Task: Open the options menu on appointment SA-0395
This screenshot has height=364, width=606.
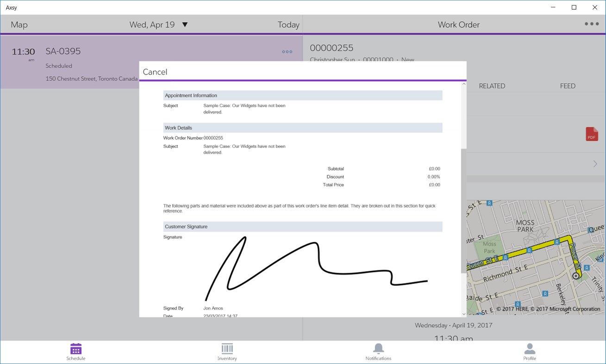Action: 287,51
